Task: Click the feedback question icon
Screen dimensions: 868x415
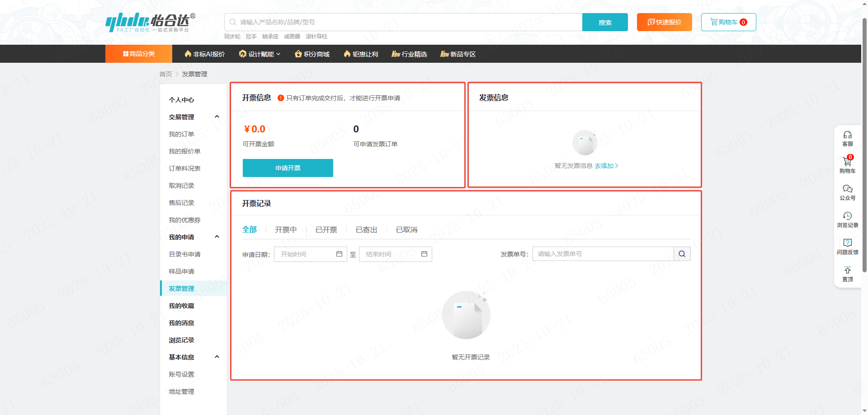Action: [847, 243]
